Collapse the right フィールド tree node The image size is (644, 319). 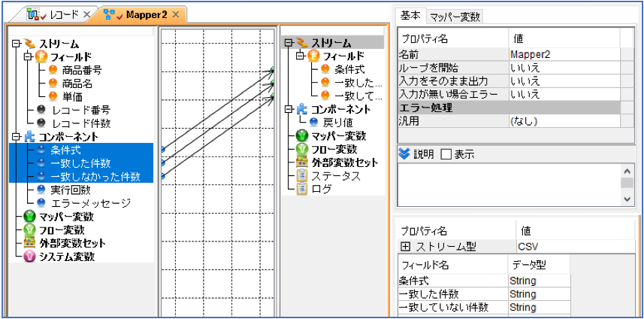299,55
